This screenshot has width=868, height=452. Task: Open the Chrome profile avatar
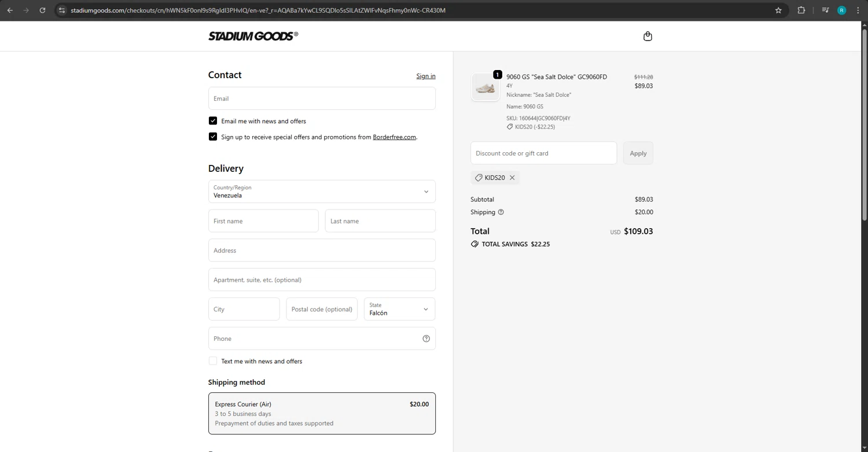(842, 10)
